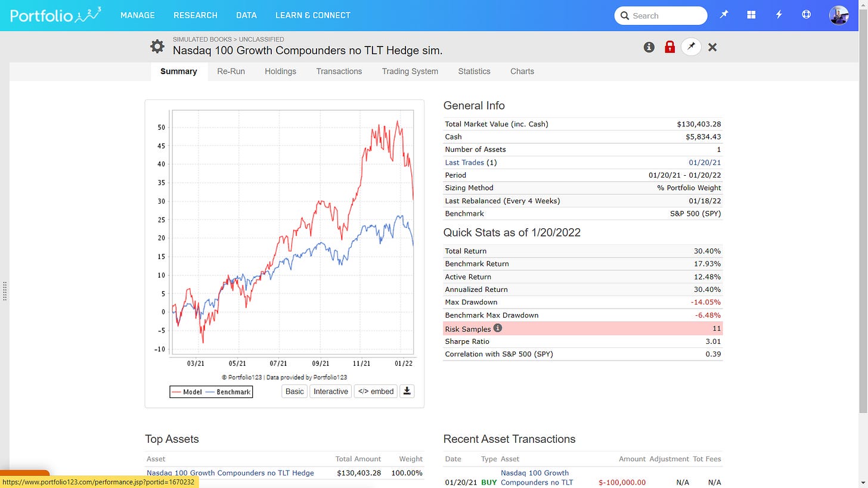The width and height of the screenshot is (868, 488).
Task: Click the Top Assets heading
Action: click(172, 439)
